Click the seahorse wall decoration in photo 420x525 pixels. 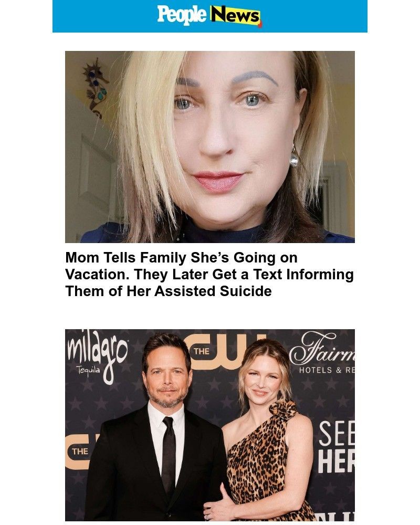tap(96, 88)
